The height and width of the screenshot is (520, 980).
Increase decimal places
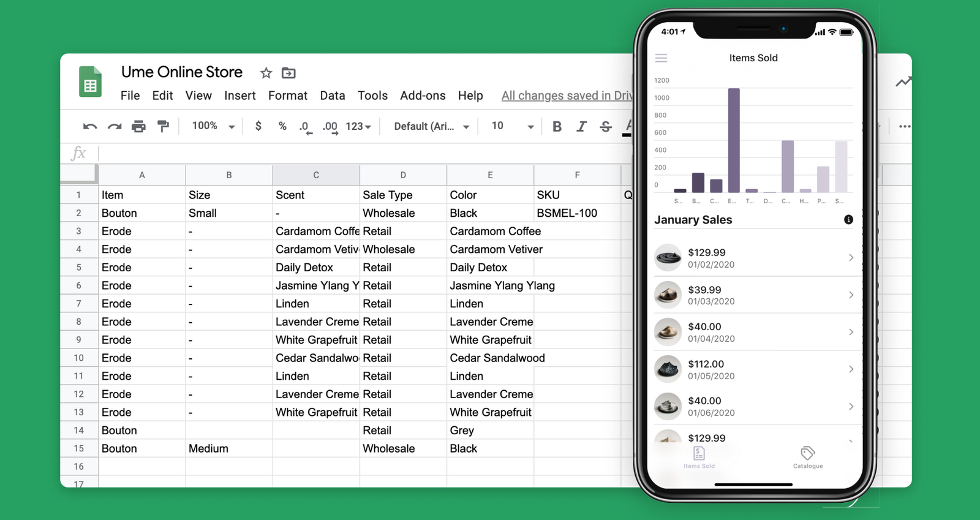click(x=330, y=127)
